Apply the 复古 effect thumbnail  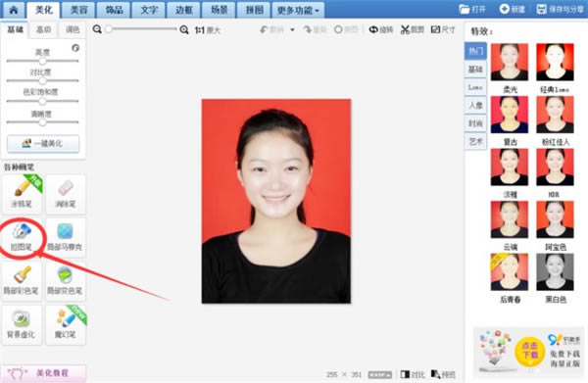(x=510, y=115)
